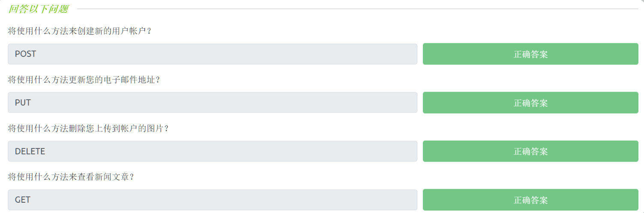Click question about creating new user account
The width and height of the screenshot is (644, 213).
pos(80,31)
